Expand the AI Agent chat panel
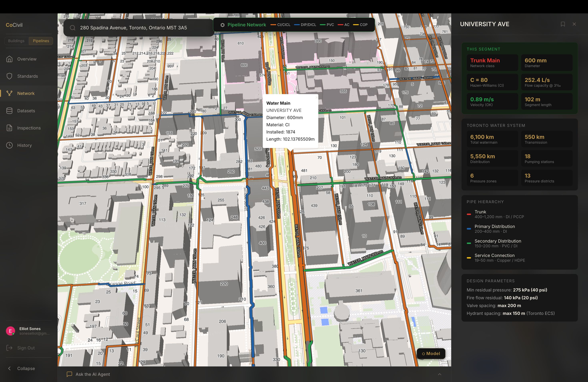The height and width of the screenshot is (382, 588). pyautogui.click(x=440, y=374)
